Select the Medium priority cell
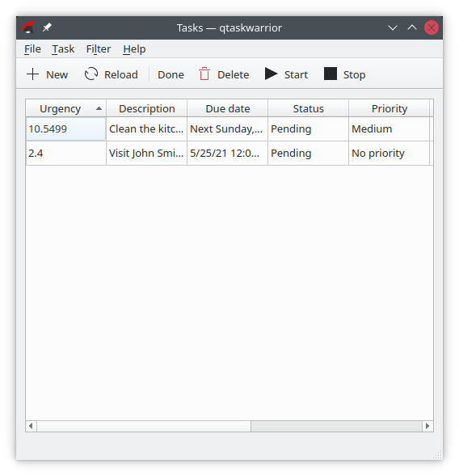 [390, 129]
